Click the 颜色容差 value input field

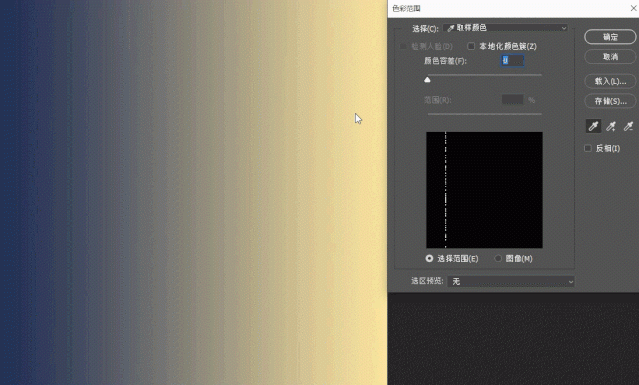(512, 61)
